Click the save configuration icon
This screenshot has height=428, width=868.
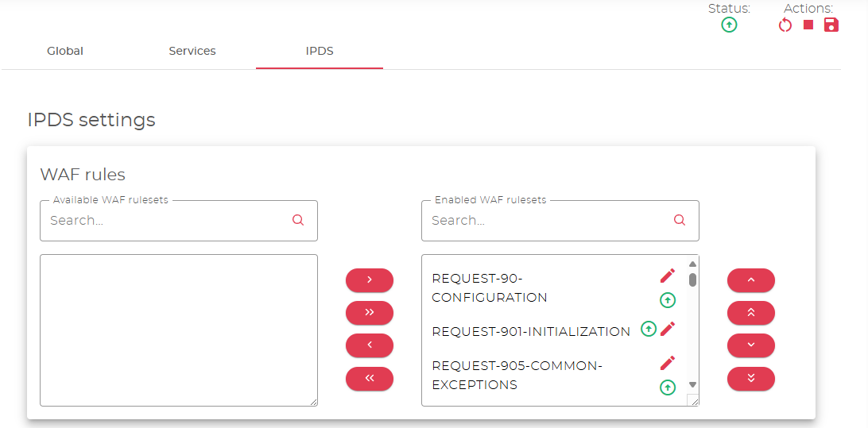[831, 25]
